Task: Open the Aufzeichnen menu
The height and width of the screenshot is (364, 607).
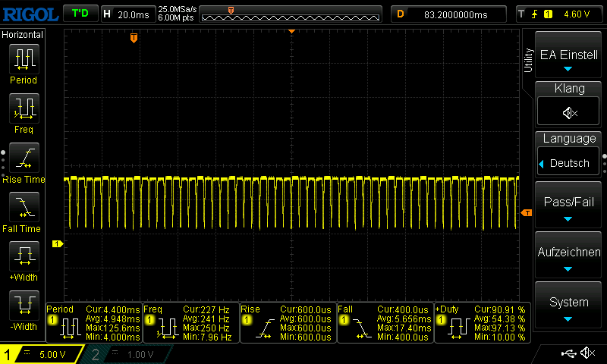Action: coord(569,256)
